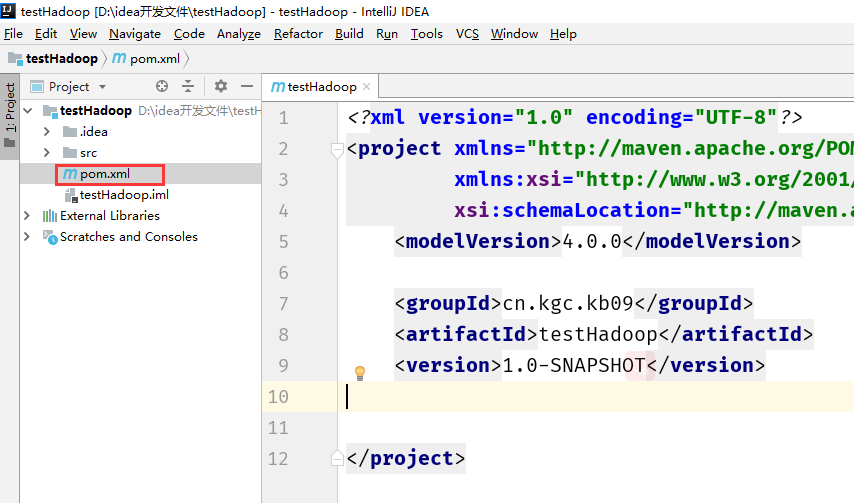854x503 pixels.
Task: Select the src folder row
Action: 141,153
